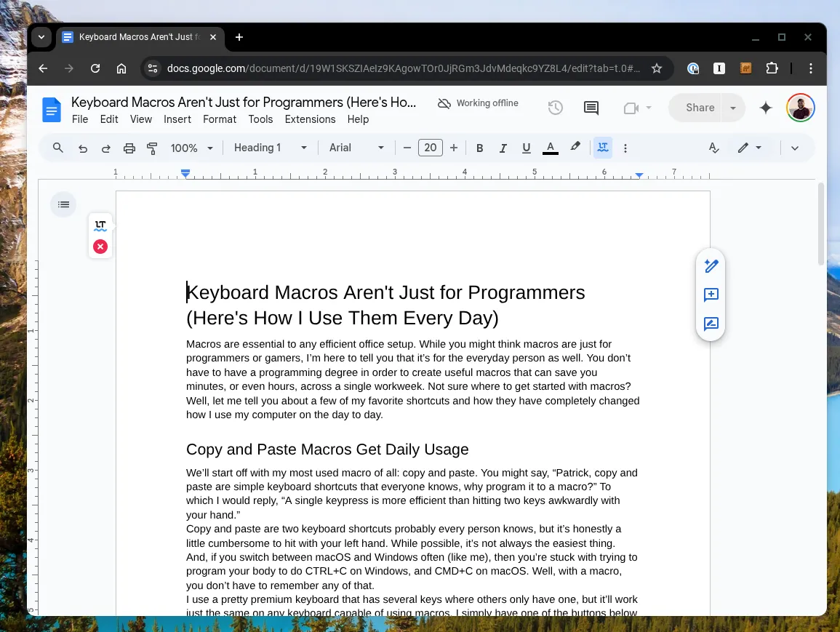This screenshot has height=632, width=840.
Task: Expand the 100% zoom dropdown
Action: [191, 148]
